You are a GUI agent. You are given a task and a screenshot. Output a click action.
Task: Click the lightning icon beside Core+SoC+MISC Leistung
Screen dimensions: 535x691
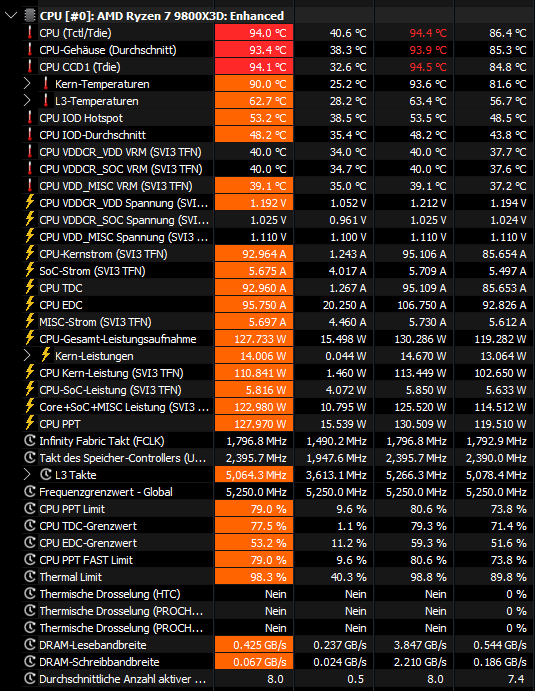coord(30,406)
